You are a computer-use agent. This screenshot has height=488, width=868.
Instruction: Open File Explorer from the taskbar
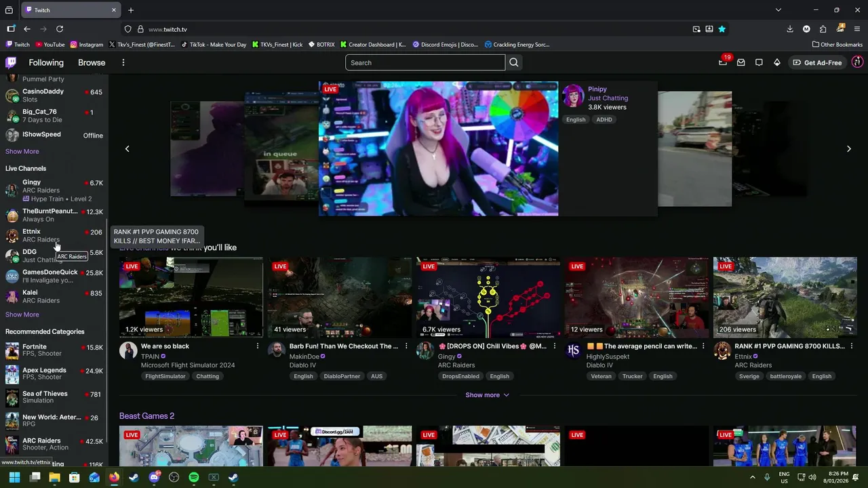pos(54,477)
